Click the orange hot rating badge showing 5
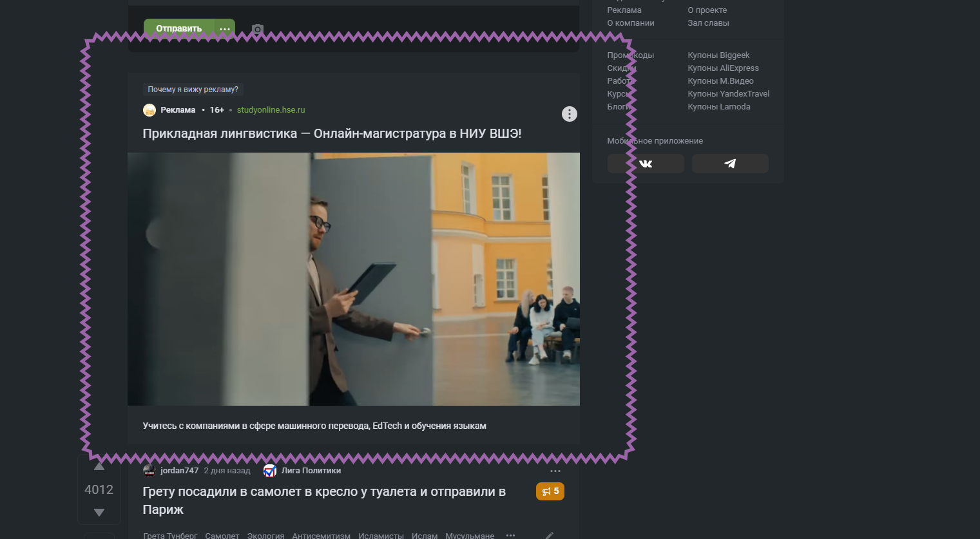This screenshot has height=539, width=980. (550, 491)
